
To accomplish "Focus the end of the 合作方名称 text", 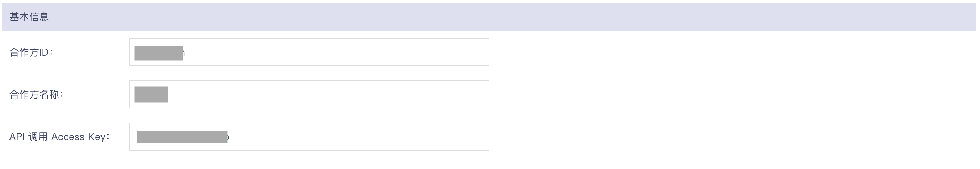I will (169, 95).
